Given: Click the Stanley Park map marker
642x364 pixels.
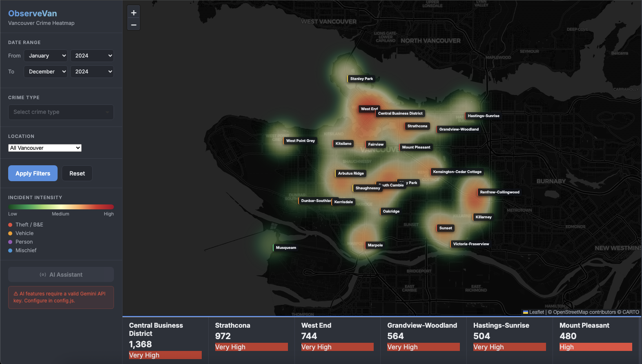Looking at the screenshot, I should (361, 79).
